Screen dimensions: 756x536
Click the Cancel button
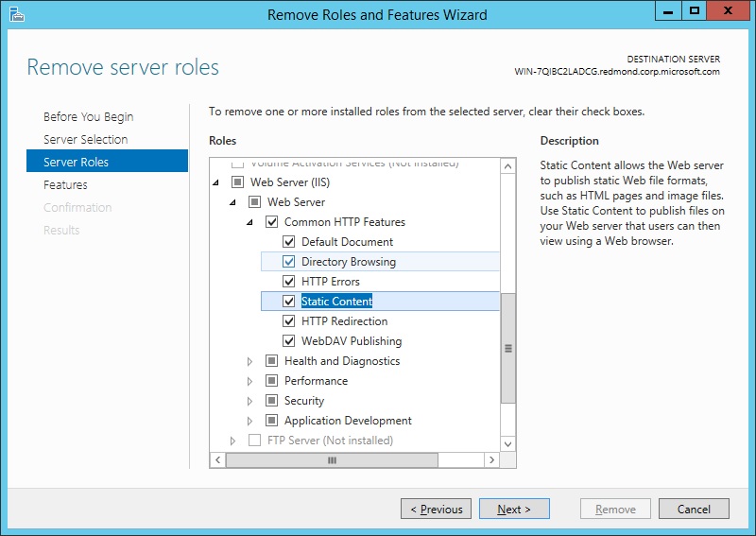pos(694,509)
